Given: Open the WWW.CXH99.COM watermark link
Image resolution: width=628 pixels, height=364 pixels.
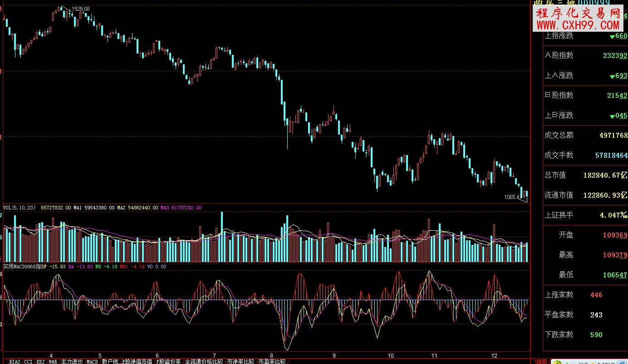Looking at the screenshot, I should pos(578,25).
